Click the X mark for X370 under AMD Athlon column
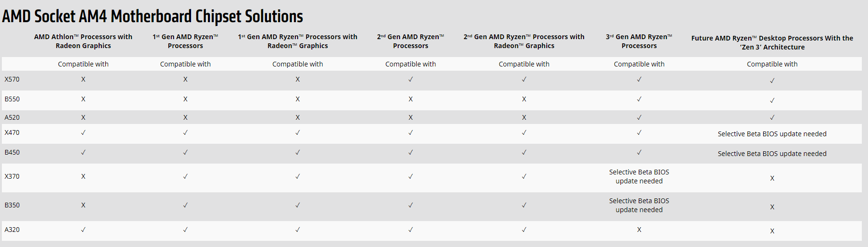The width and height of the screenshot is (868, 247). [x=83, y=176]
